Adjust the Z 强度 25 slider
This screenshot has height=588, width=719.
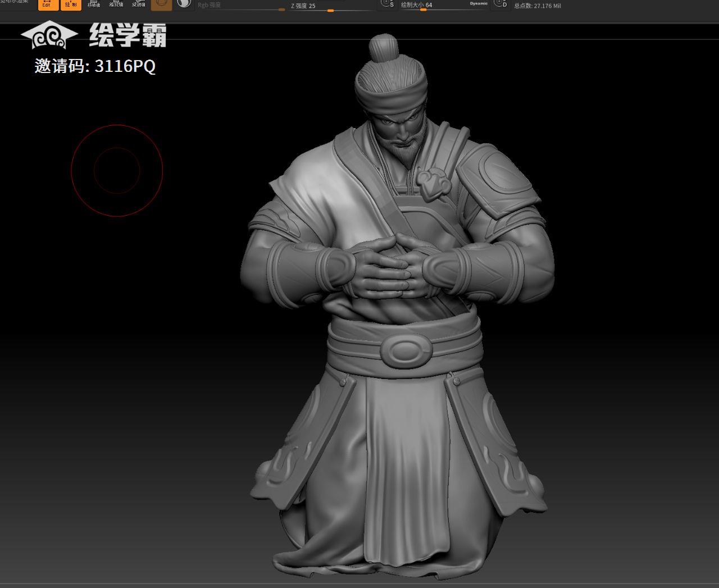click(331, 6)
